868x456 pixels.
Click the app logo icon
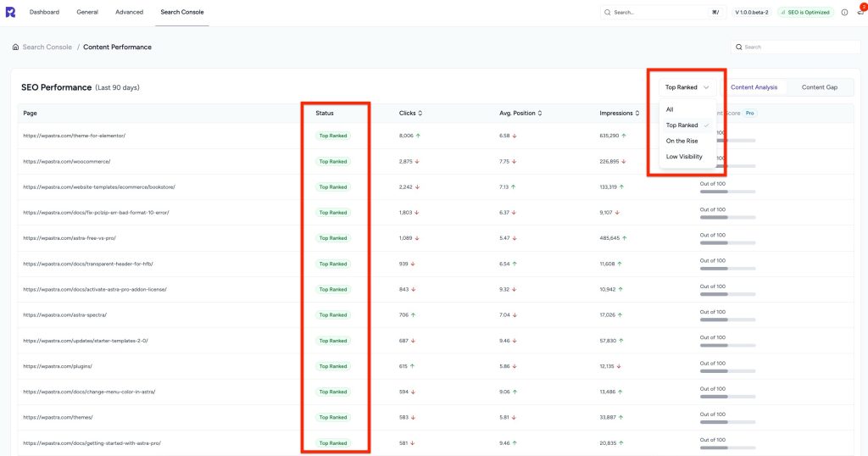tap(10, 12)
